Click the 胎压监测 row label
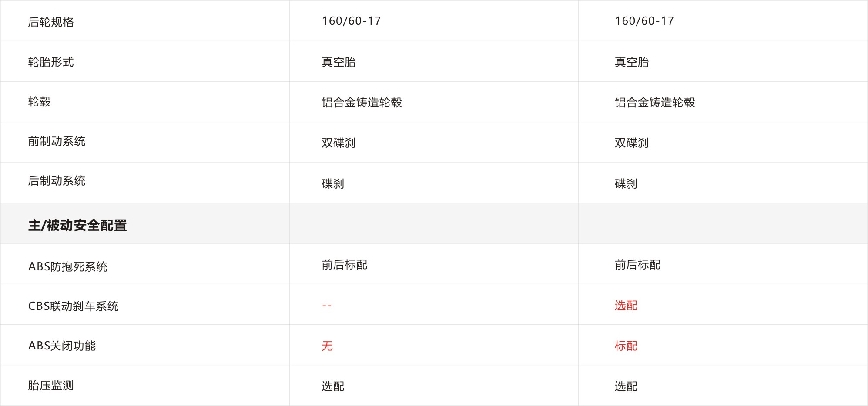 click(x=51, y=385)
